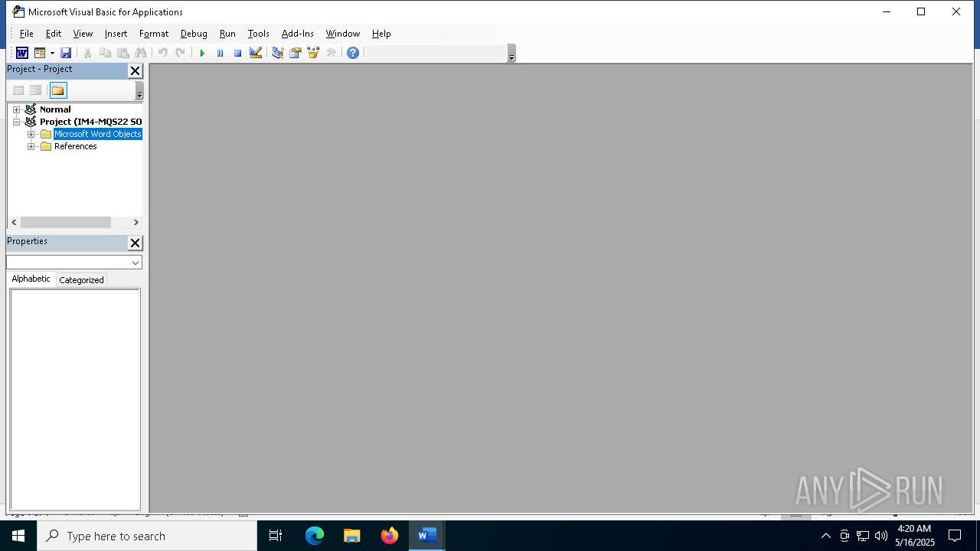The image size is (980, 551).
Task: Click the taskbar search box
Action: (x=147, y=536)
